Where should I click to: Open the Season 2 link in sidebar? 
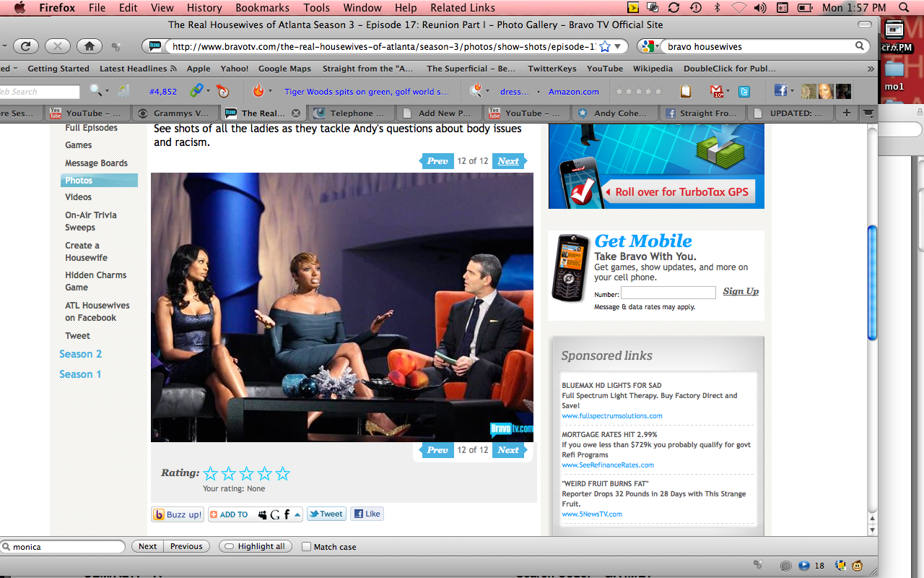click(x=80, y=354)
